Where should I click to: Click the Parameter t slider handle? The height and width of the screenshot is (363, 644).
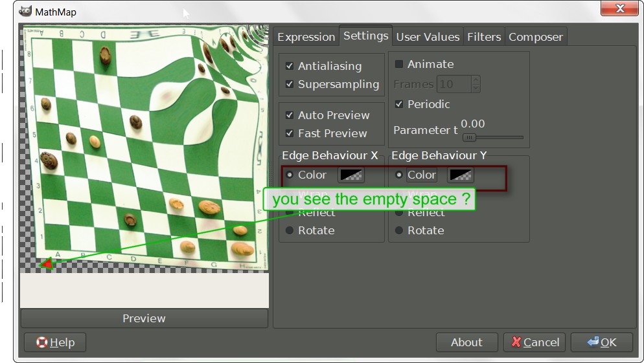[x=469, y=138]
